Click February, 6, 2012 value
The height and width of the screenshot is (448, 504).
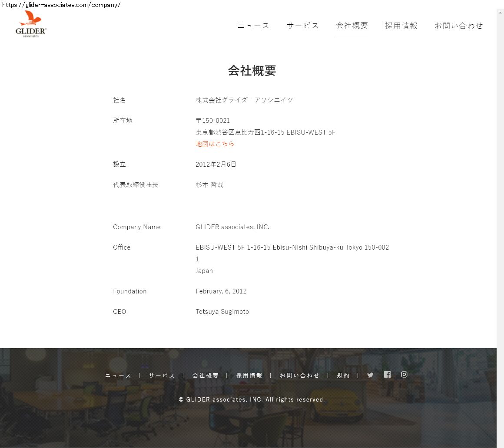point(221,291)
